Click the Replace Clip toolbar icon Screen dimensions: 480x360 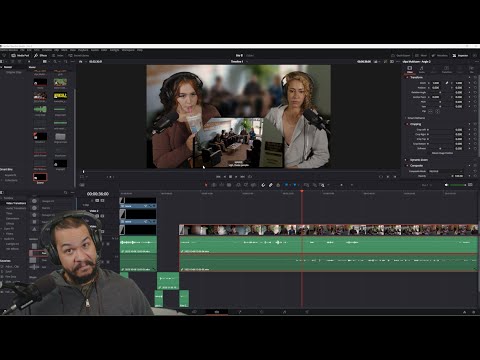pyautogui.click(x=254, y=185)
